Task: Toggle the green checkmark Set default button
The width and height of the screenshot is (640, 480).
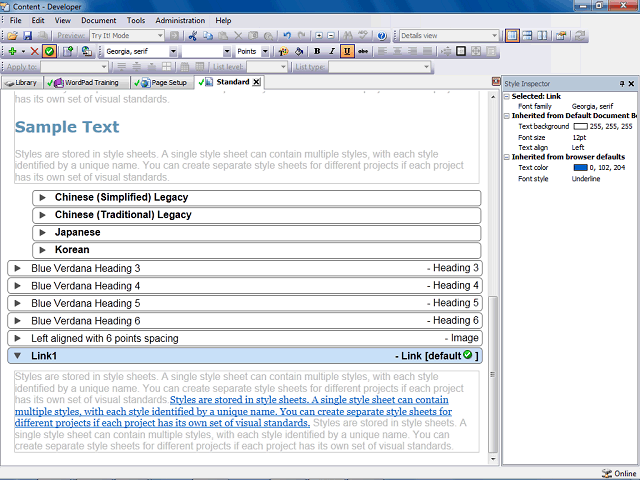Action: tap(49, 51)
